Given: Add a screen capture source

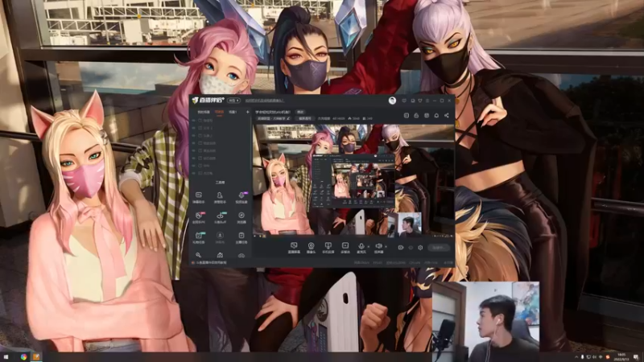Looking at the screenshot, I should (294, 248).
